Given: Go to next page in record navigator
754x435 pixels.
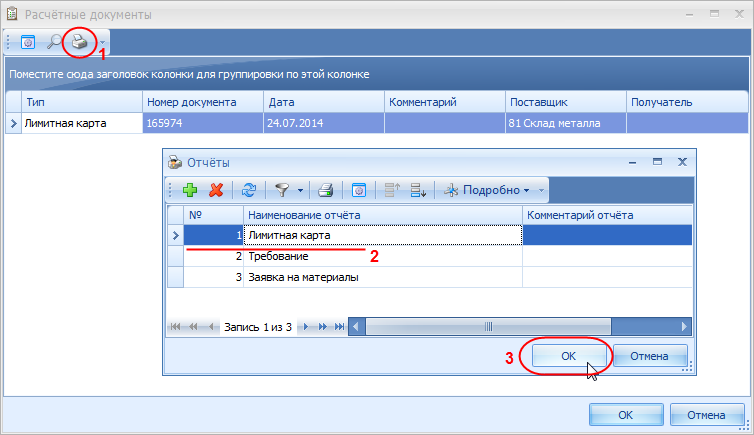Looking at the screenshot, I should 322,327.
